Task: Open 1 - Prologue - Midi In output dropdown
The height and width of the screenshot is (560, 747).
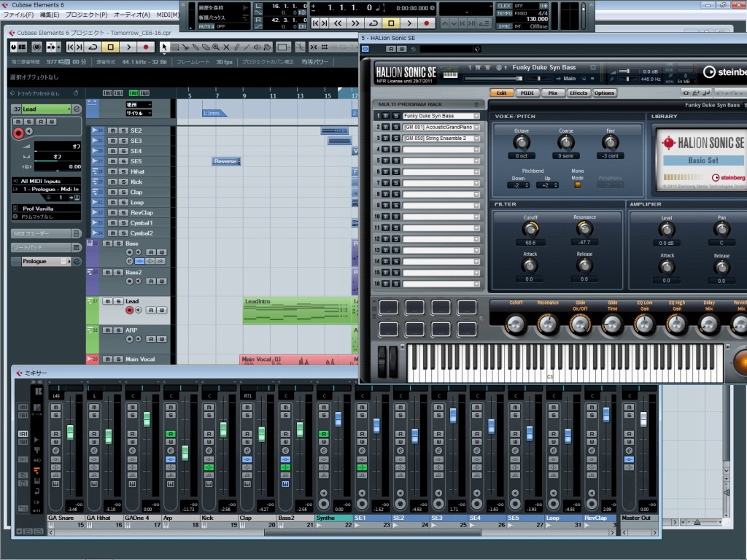Action: pos(46,189)
